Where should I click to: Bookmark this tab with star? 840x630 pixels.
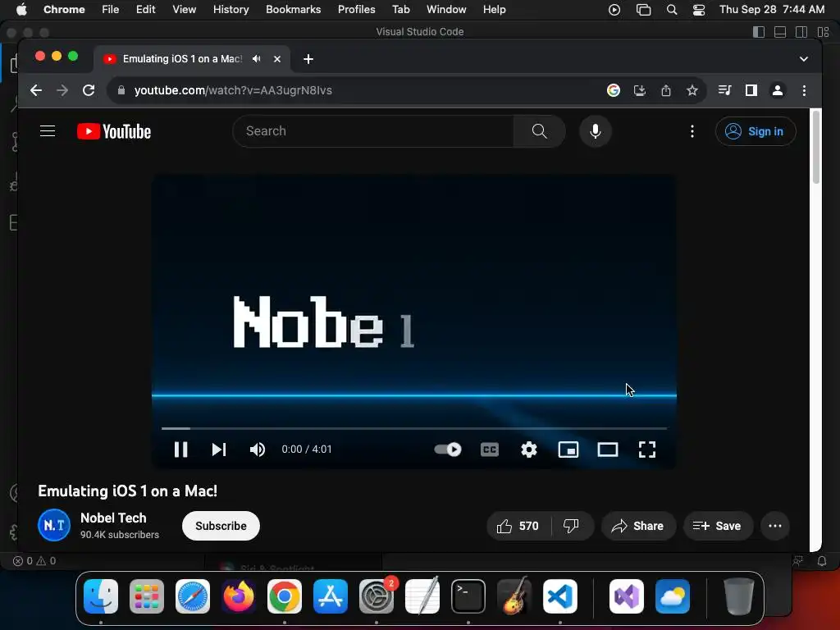[692, 90]
